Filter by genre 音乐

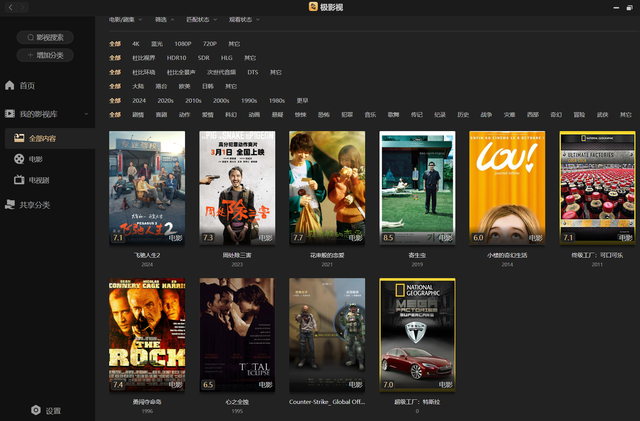click(x=370, y=115)
